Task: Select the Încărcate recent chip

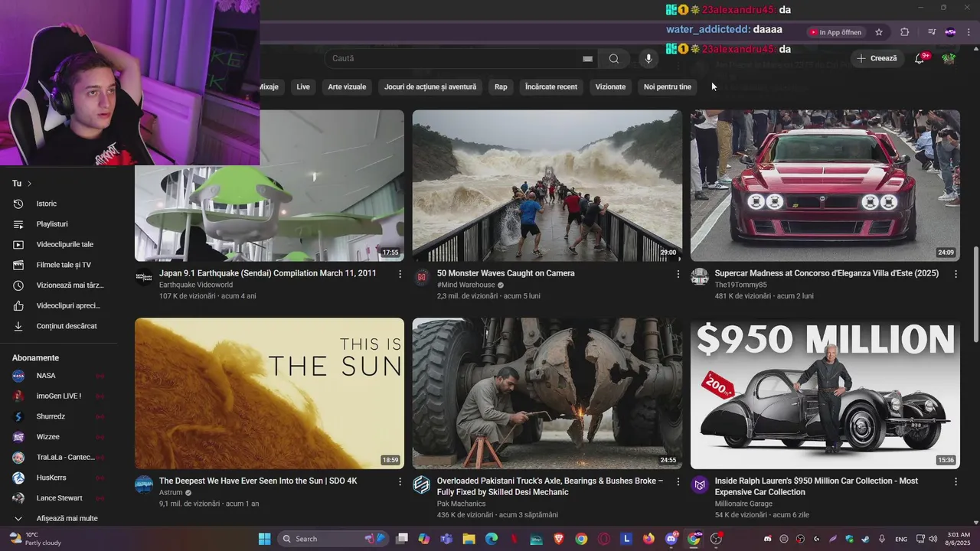Action: click(x=551, y=86)
